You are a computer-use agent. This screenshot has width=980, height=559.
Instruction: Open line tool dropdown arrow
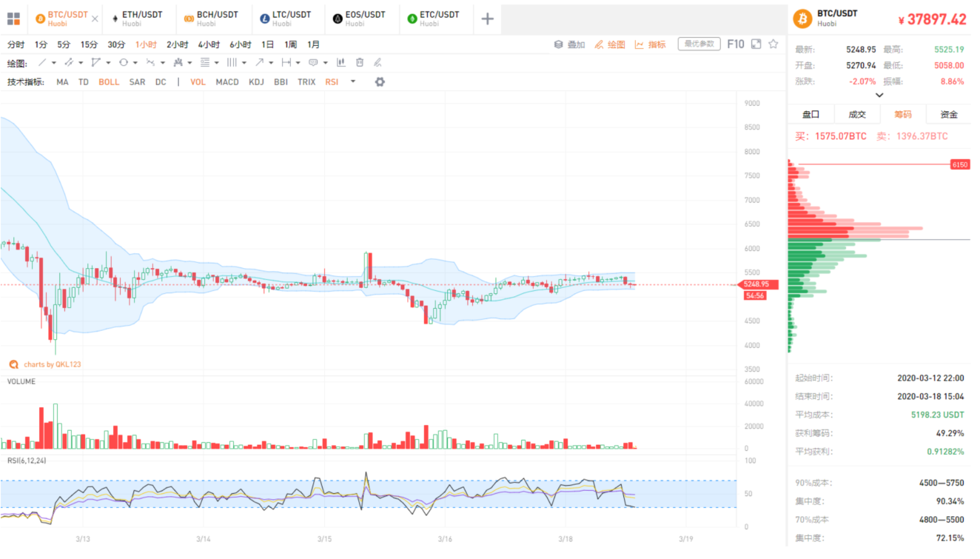click(x=54, y=63)
